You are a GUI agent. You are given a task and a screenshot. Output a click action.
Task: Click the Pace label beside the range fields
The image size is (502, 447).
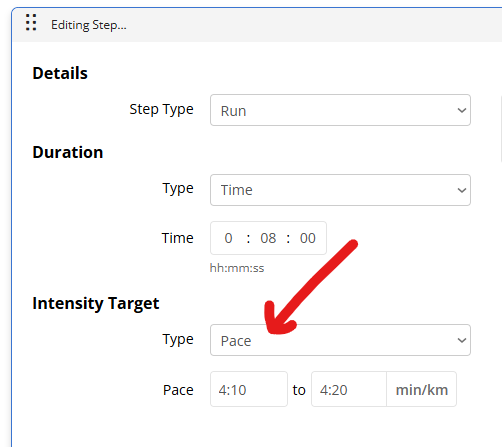click(178, 390)
